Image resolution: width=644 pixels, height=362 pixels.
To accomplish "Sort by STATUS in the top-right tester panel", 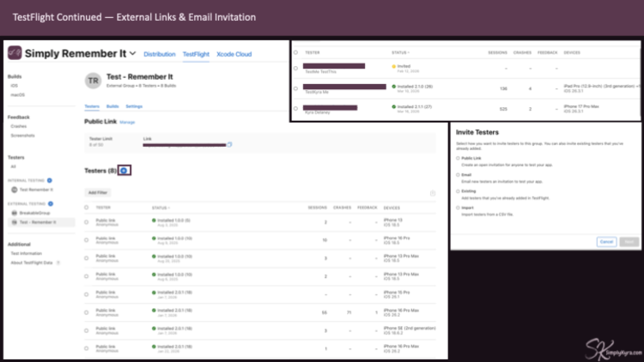I will pyautogui.click(x=400, y=52).
